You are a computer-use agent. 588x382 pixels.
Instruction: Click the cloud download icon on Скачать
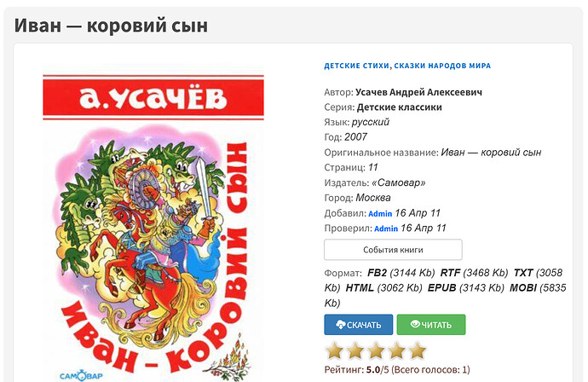341,325
